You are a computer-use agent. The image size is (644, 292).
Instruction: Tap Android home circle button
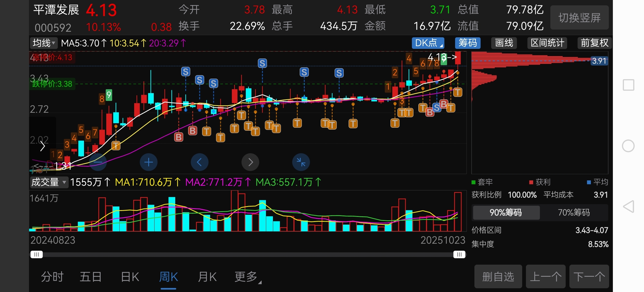pyautogui.click(x=628, y=146)
